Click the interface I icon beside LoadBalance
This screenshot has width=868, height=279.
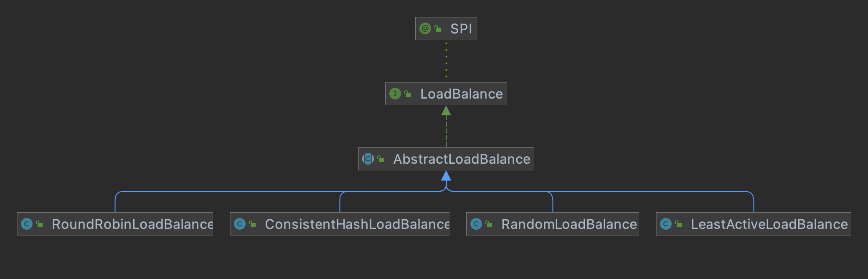pyautogui.click(x=395, y=94)
